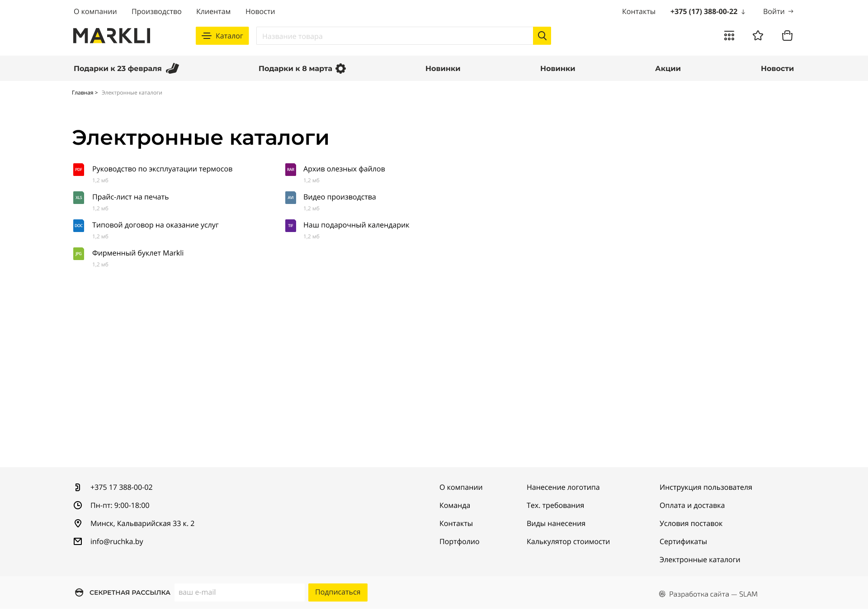Image resolution: width=868 pixels, height=616 pixels.
Task: Click the JPG icon of Фирменный буклет Markli
Action: pyautogui.click(x=78, y=253)
